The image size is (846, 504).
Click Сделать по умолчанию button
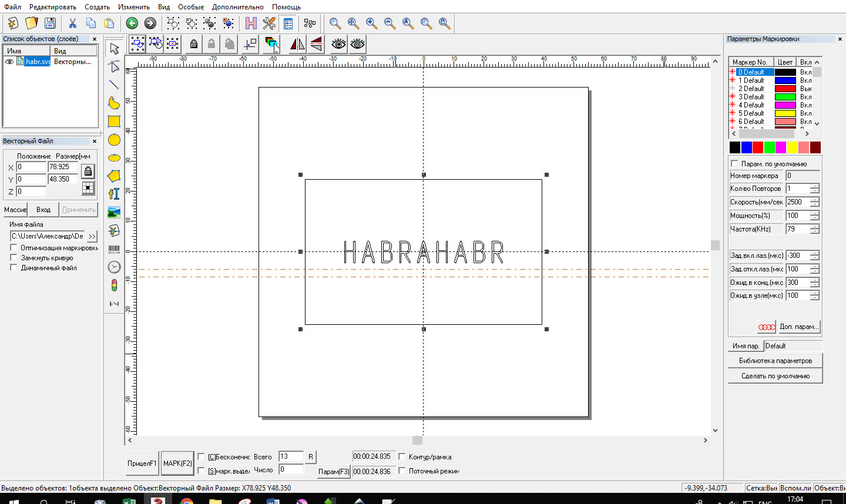pos(775,376)
